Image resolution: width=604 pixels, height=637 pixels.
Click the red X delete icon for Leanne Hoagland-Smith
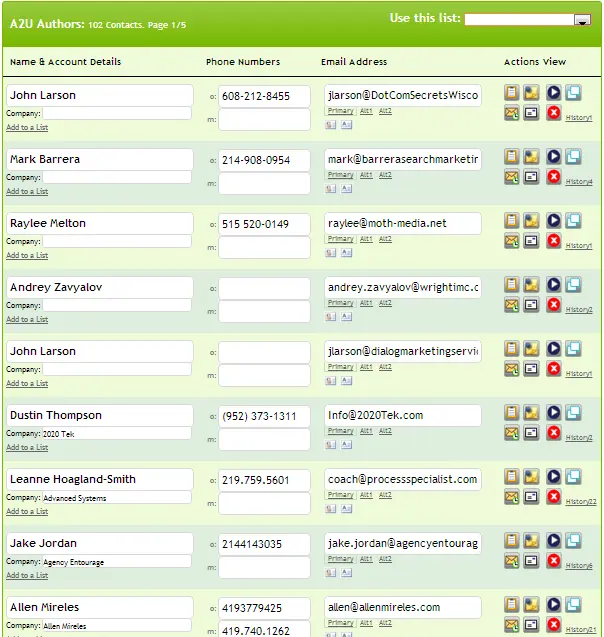pyautogui.click(x=553, y=496)
